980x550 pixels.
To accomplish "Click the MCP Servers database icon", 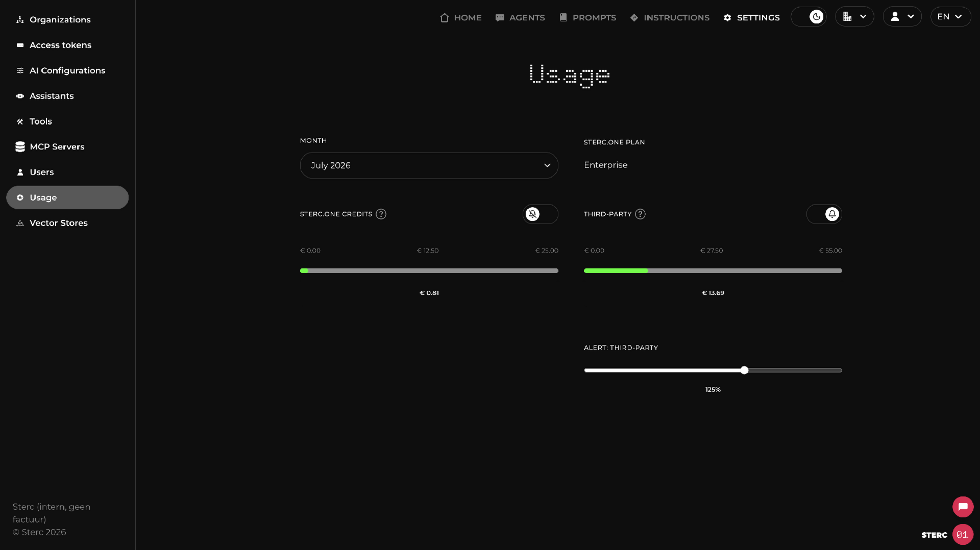I will point(20,146).
